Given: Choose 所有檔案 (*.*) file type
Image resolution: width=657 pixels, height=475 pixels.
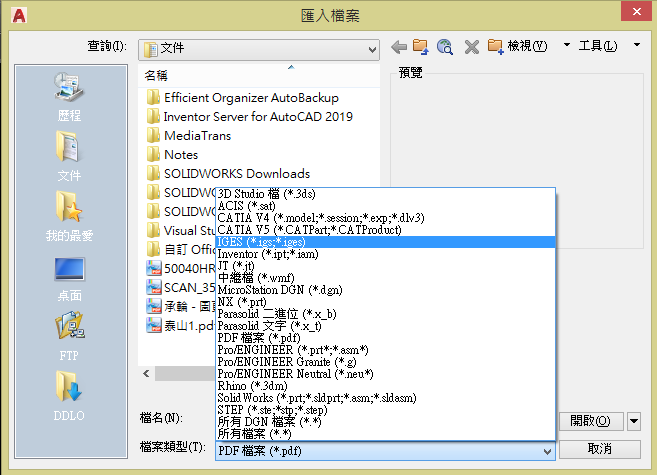Looking at the screenshot, I should click(385, 434).
